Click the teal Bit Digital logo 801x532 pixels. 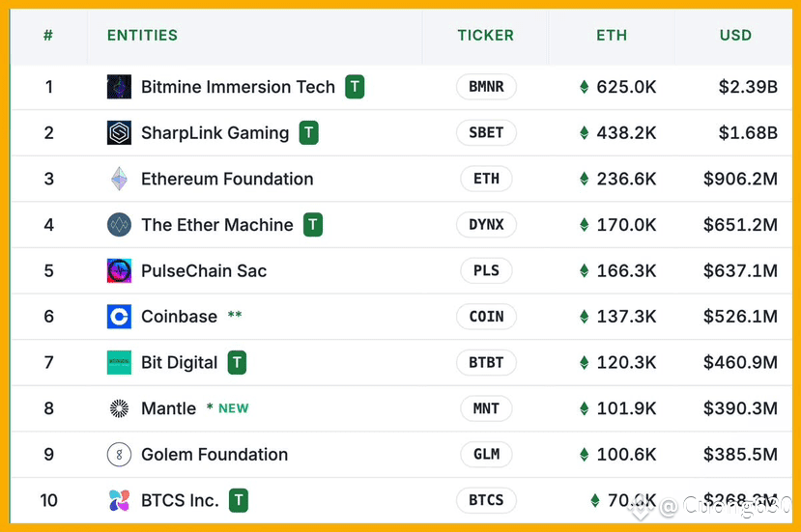(119, 362)
